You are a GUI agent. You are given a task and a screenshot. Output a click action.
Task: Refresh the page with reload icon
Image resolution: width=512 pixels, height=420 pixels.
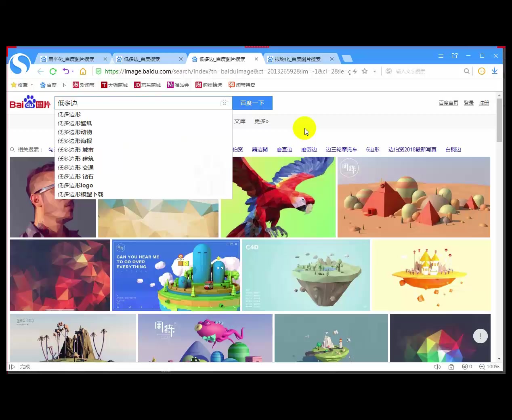[53, 71]
